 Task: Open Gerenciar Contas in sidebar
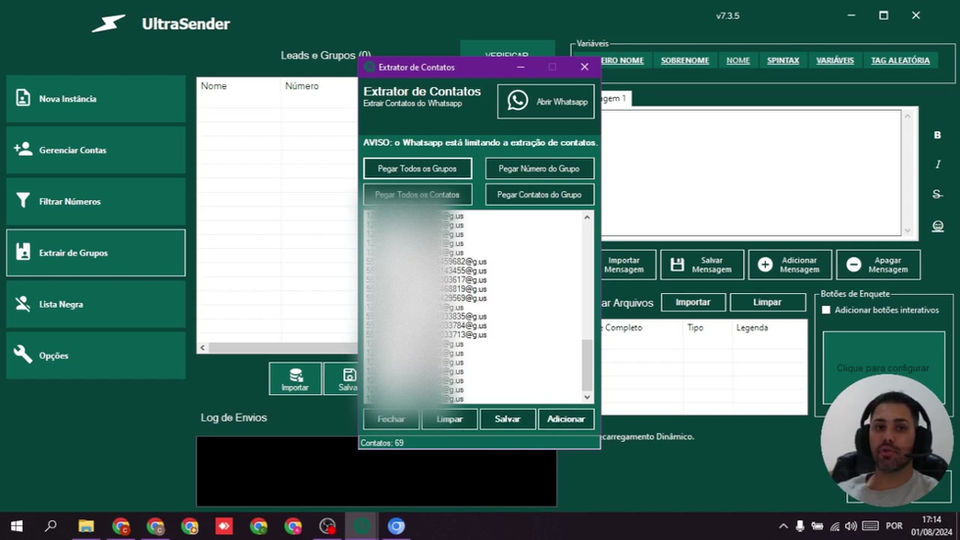[96, 150]
